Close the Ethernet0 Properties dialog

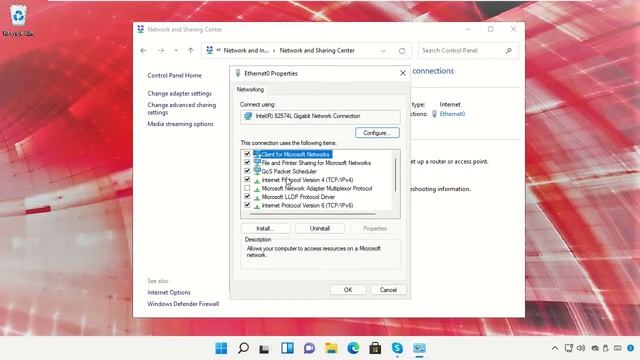point(403,73)
